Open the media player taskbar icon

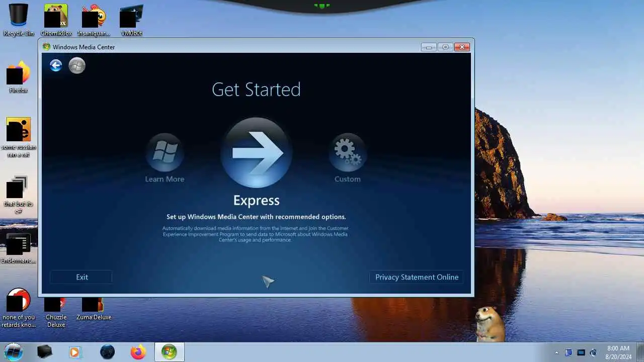74,352
